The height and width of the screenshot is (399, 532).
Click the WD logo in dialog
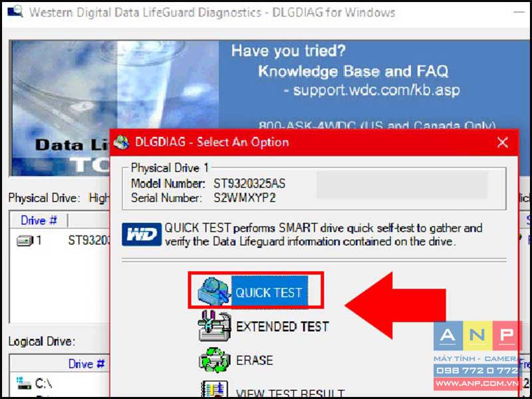142,235
